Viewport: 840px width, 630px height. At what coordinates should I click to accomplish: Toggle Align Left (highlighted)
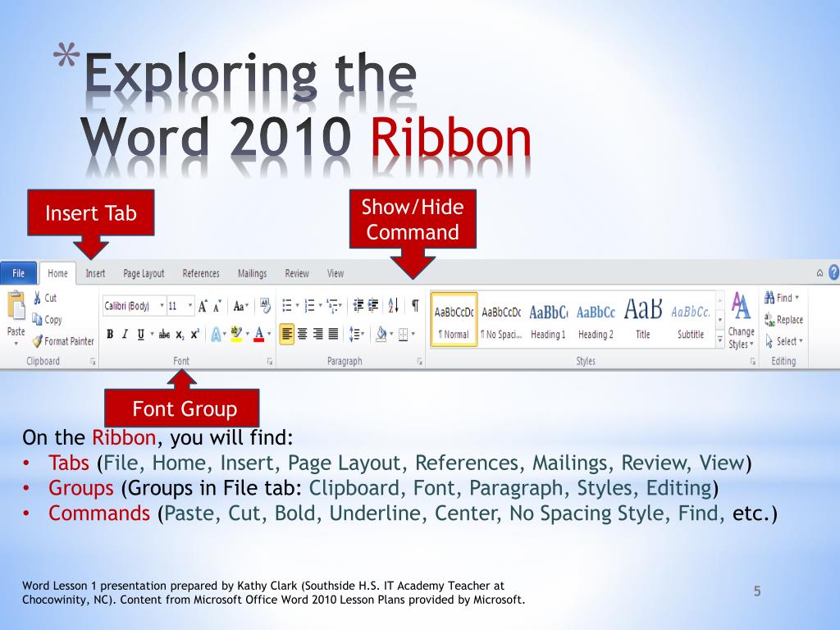coord(287,335)
